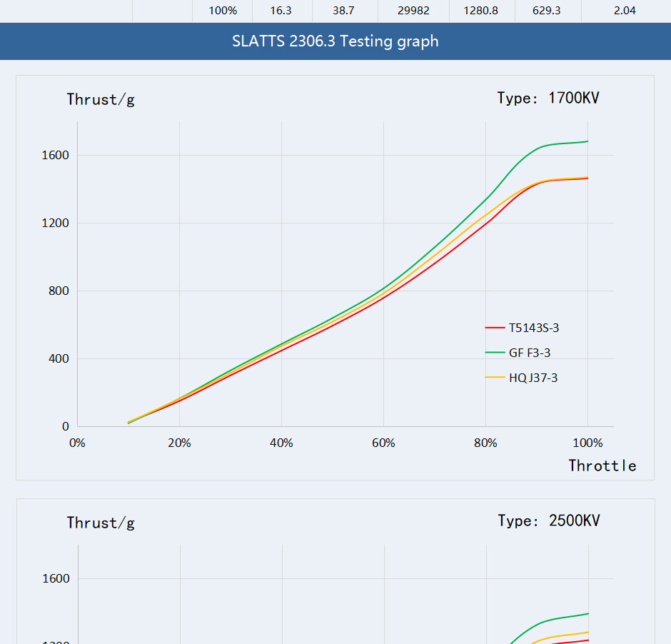Viewport: 671px width, 644px height.
Task: Click the 100% throttle axis label
Action: [587, 443]
